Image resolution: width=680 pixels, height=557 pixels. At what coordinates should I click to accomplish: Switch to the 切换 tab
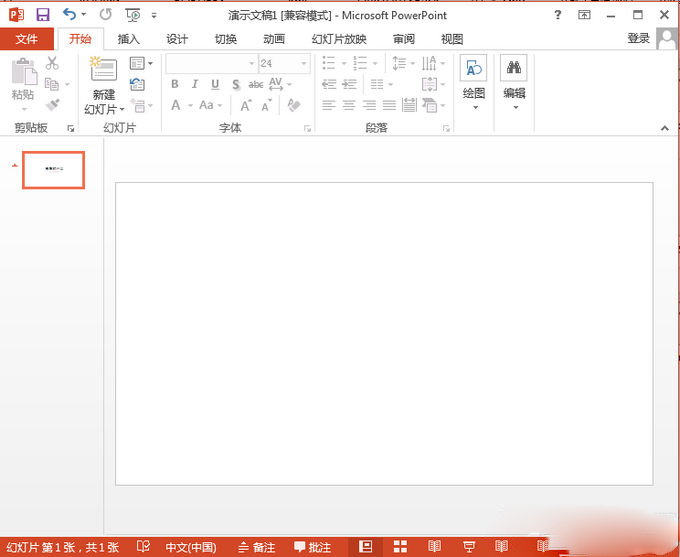[x=226, y=39]
